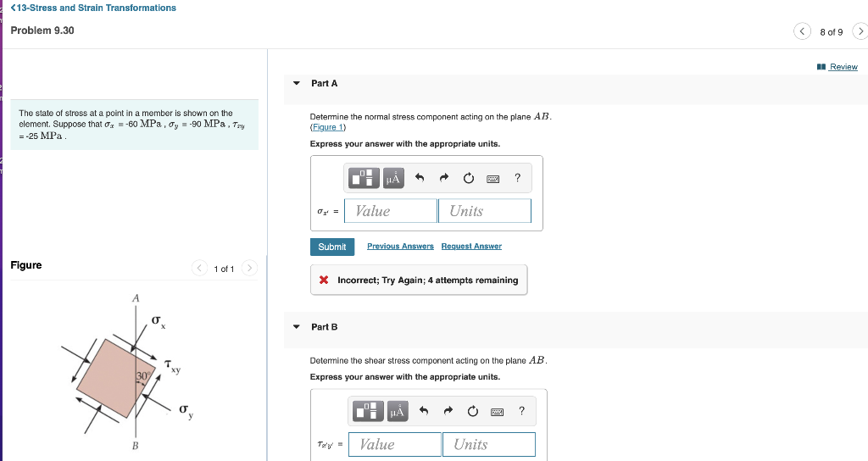Show previous figure arrow
The height and width of the screenshot is (461, 868).
pyautogui.click(x=199, y=269)
